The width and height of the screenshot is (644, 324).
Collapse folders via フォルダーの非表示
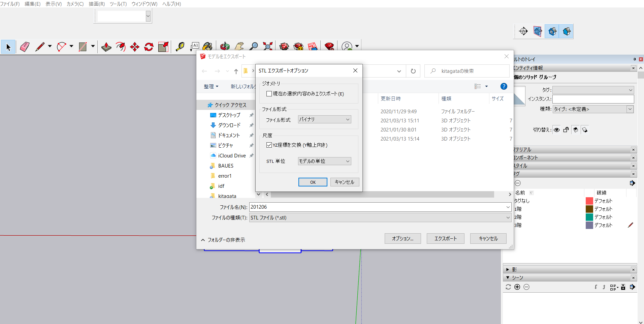223,240
